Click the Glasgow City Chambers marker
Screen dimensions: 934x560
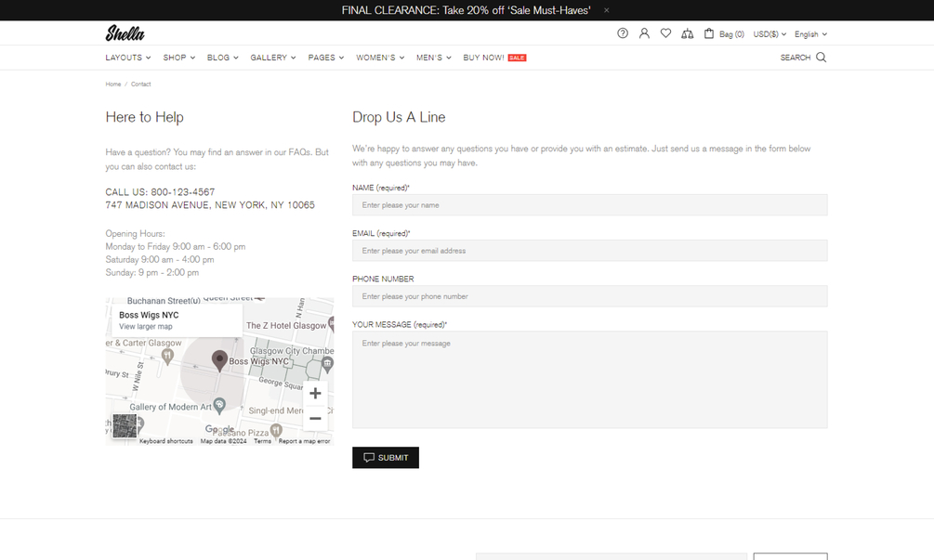(327, 364)
